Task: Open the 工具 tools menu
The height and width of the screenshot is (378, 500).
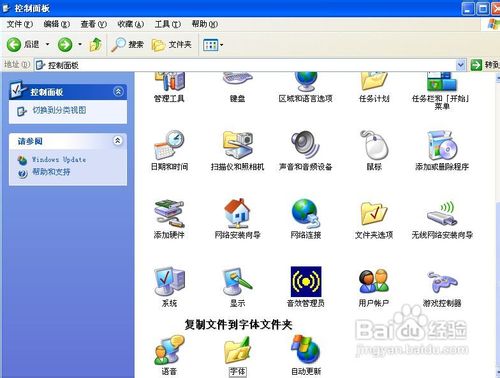Action: point(168,24)
